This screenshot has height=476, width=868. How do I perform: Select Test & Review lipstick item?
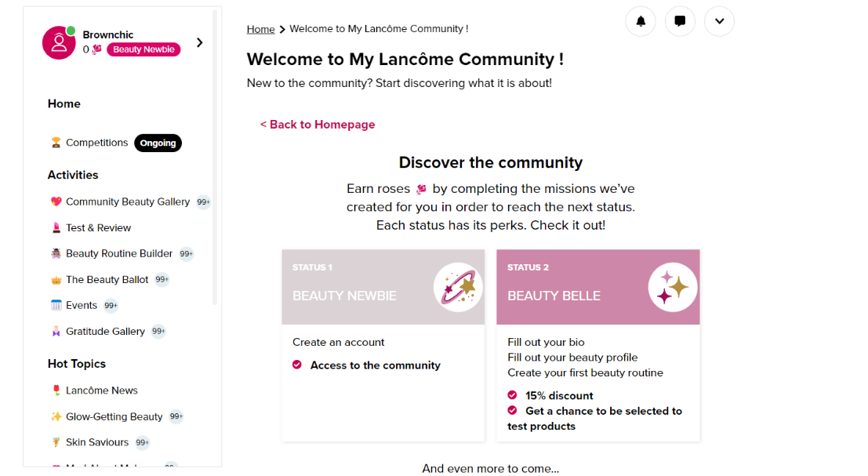pyautogui.click(x=98, y=227)
